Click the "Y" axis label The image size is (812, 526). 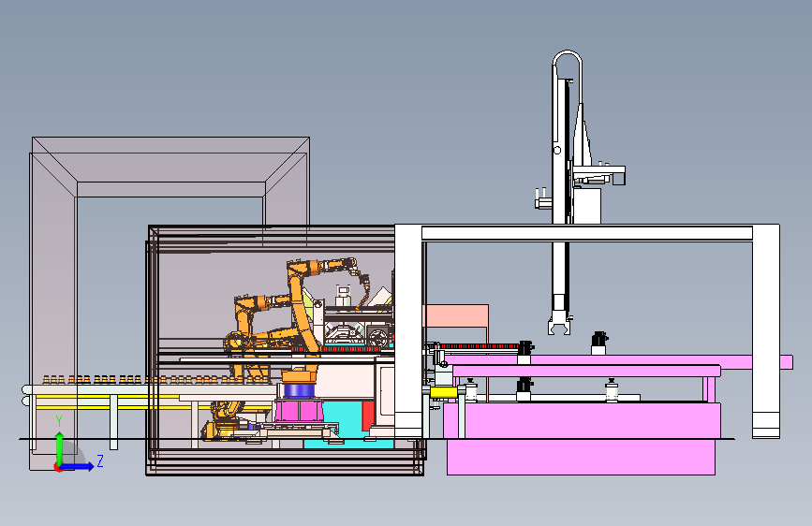[x=59, y=421]
